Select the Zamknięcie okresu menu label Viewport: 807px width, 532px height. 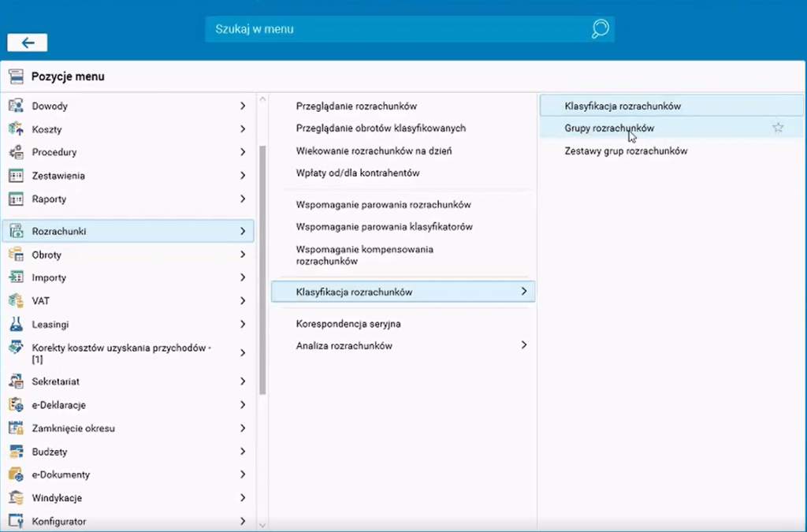(73, 428)
